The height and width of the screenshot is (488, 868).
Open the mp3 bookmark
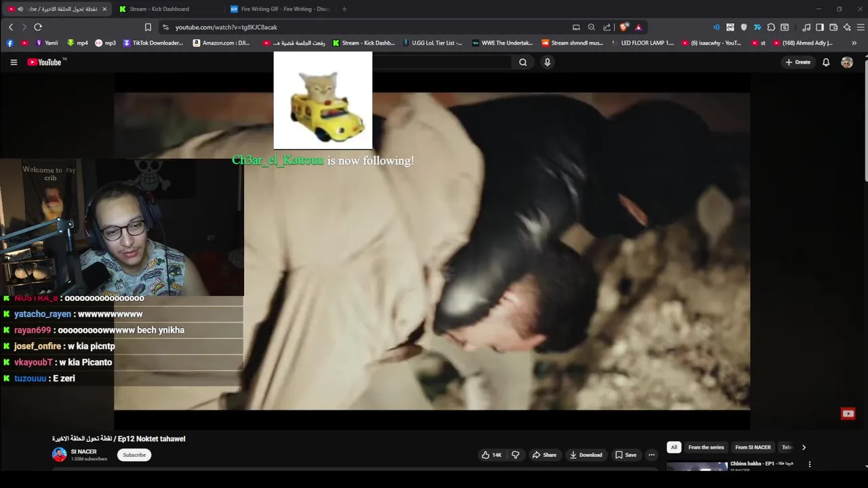tap(105, 43)
